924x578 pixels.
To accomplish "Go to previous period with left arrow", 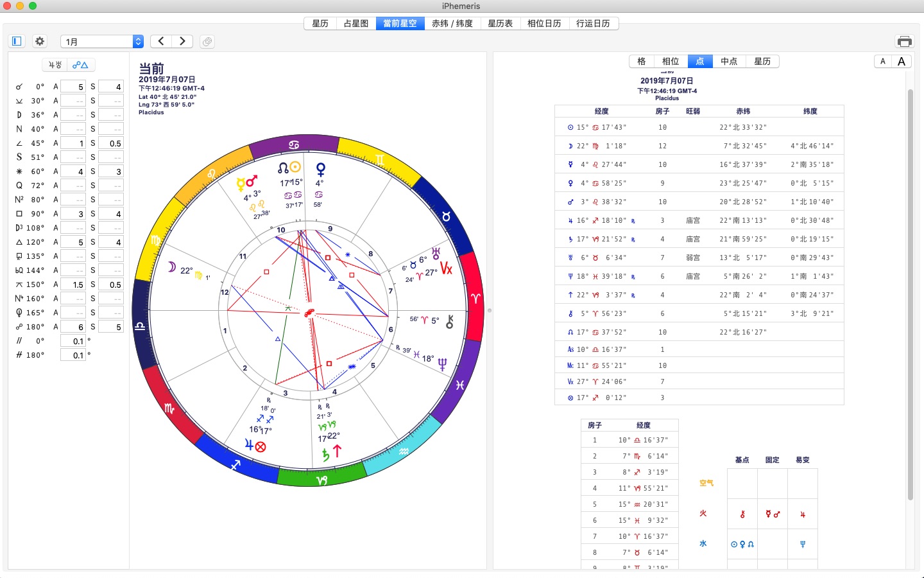I will [161, 41].
